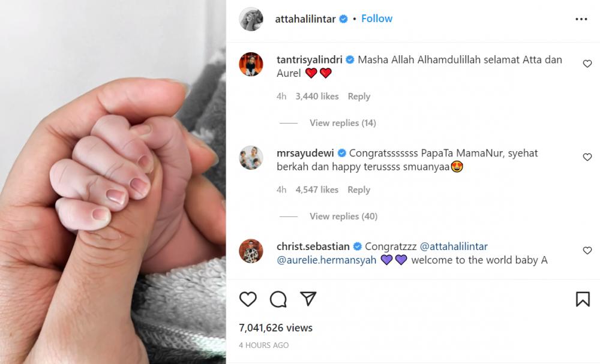The height and width of the screenshot is (364, 600).
Task: Like the post with the heart icon
Action: pyautogui.click(x=248, y=299)
